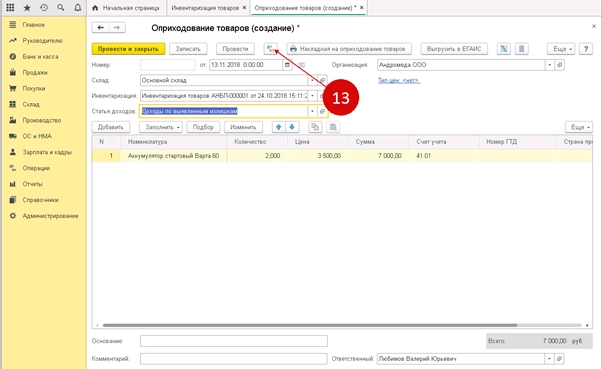
Task: Open Продажи section
Action: pos(35,73)
